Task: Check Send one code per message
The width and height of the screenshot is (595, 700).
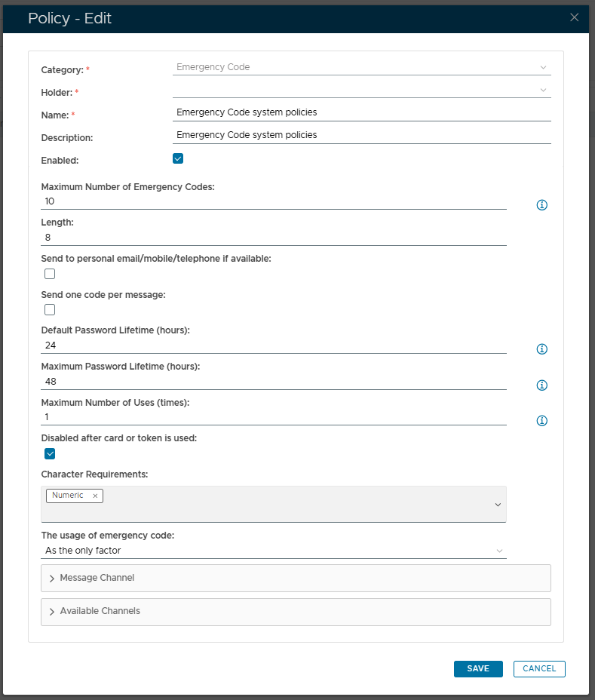Action: click(50, 310)
